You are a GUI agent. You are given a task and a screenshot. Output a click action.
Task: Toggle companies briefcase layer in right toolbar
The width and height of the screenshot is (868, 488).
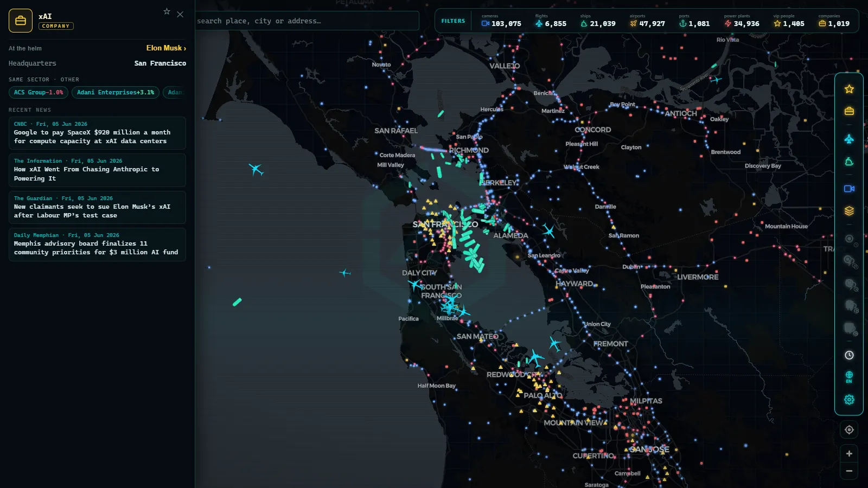[x=849, y=111]
